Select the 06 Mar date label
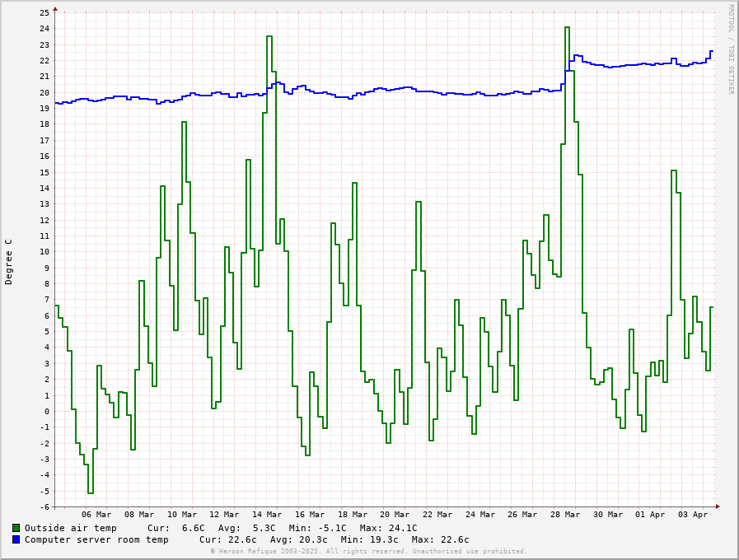This screenshot has width=739, height=560. pos(96,515)
